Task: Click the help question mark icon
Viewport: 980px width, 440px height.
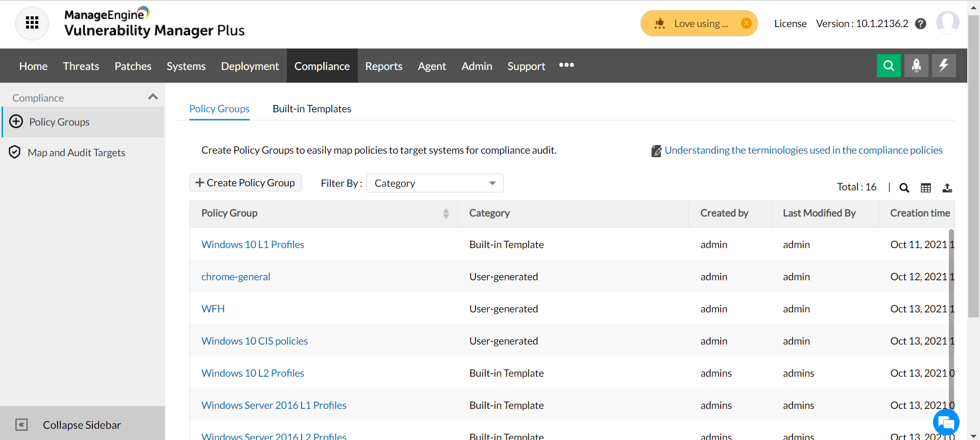Action: [920, 24]
